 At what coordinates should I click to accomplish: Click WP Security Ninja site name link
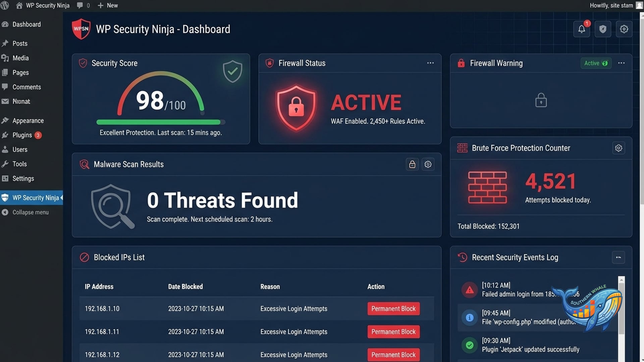(x=48, y=5)
